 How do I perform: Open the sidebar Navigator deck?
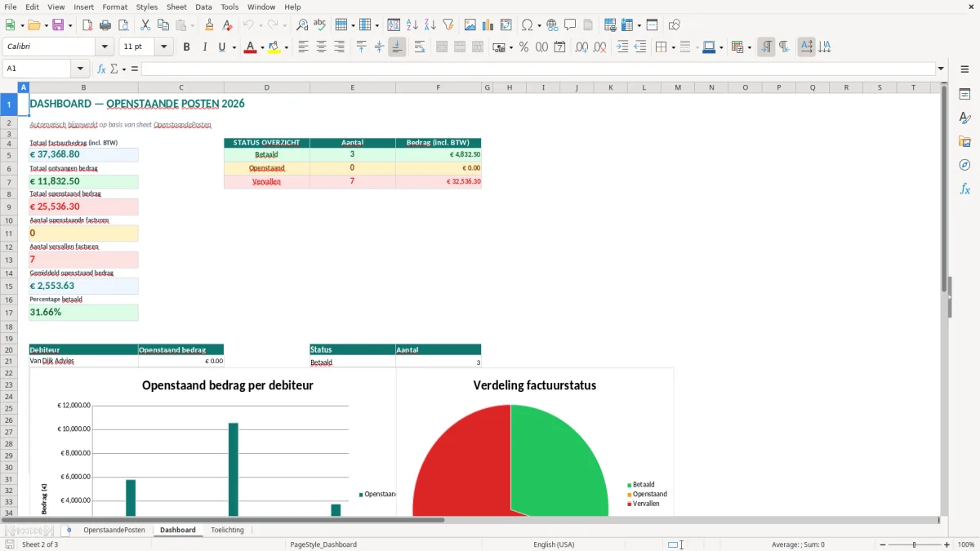[x=964, y=166]
